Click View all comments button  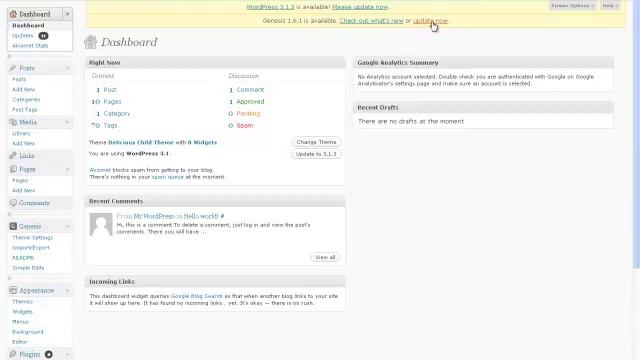click(325, 257)
